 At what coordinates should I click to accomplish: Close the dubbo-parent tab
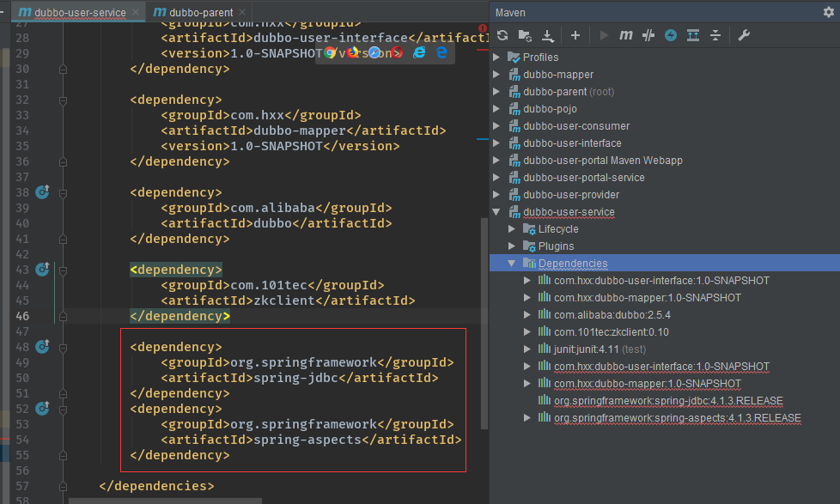click(242, 12)
